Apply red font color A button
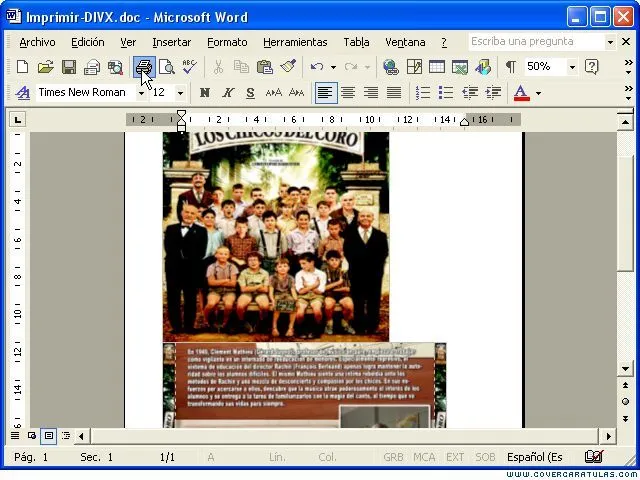This screenshot has height=480, width=640. point(521,93)
